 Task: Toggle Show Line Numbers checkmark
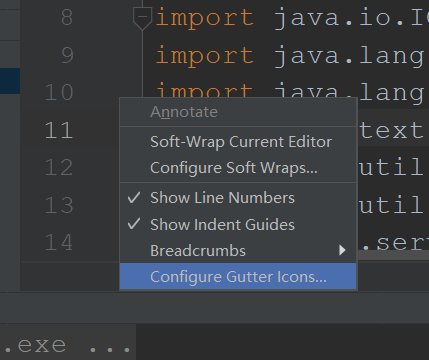[x=134, y=198]
